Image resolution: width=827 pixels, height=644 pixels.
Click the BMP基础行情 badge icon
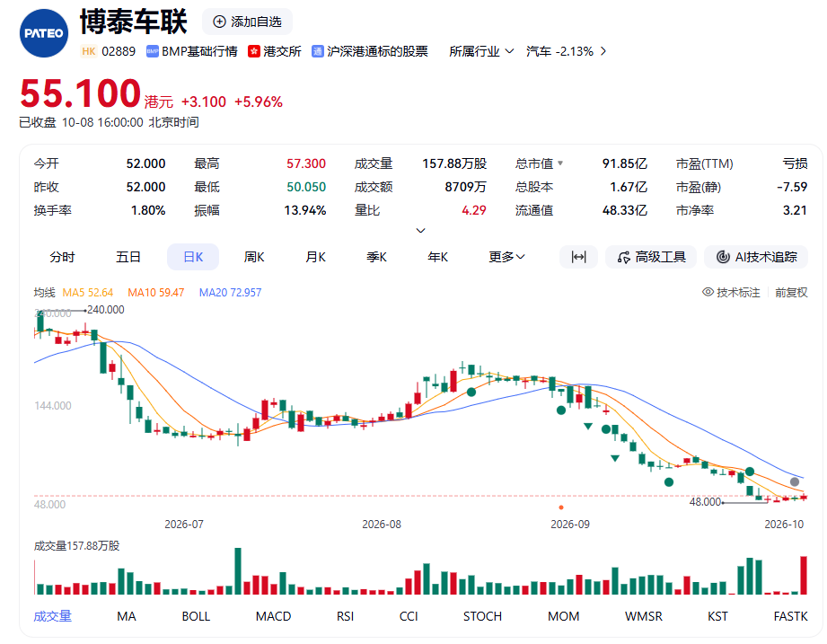click(x=153, y=51)
